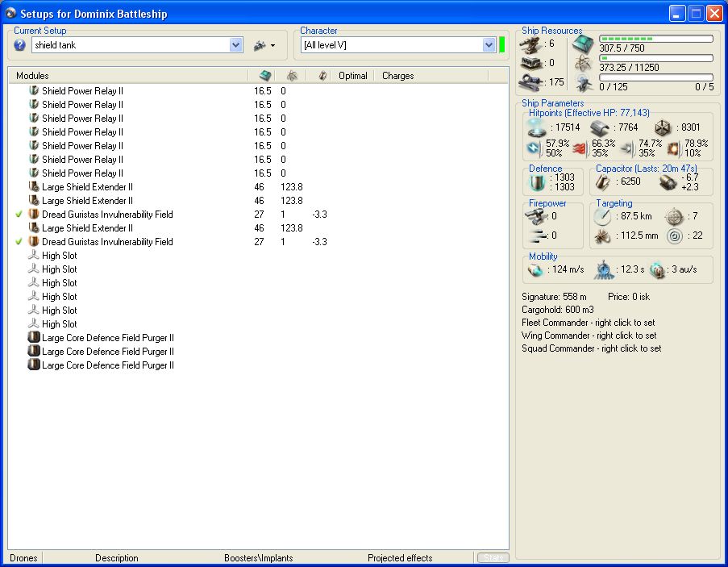Click the sensor strength icon
The image size is (728, 567).
pyautogui.click(x=675, y=236)
